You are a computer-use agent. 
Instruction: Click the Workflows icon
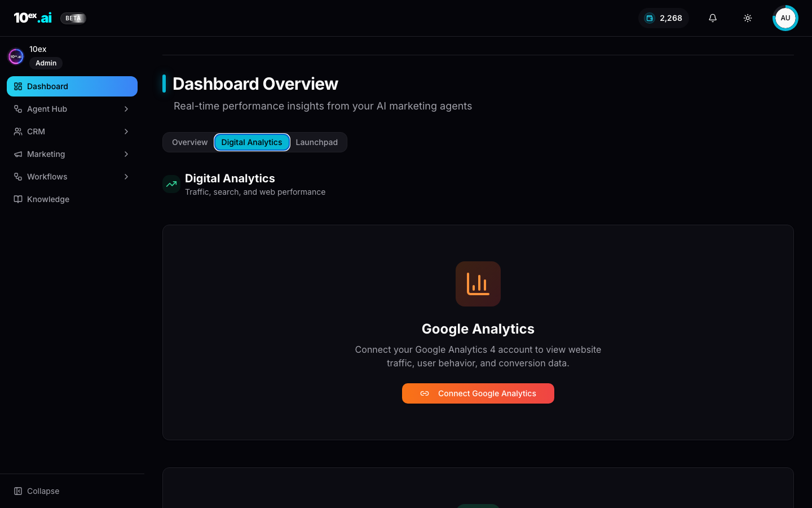tap(18, 177)
